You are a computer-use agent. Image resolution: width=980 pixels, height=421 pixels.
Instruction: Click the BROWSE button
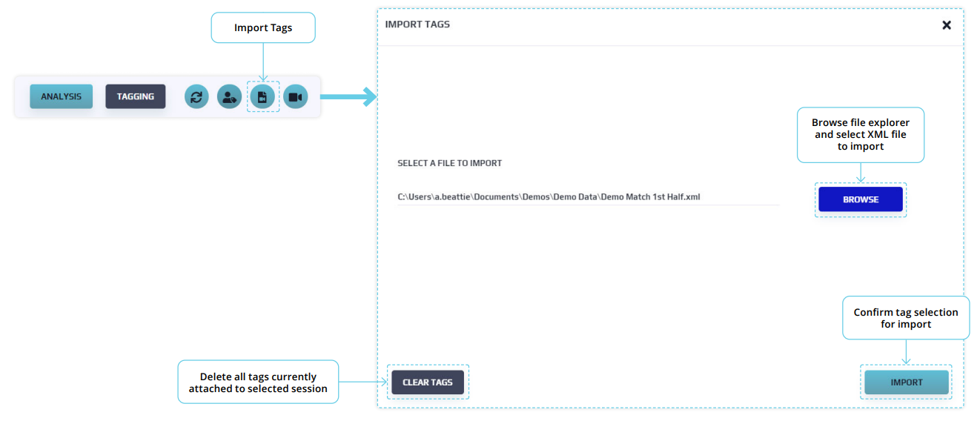(x=861, y=199)
